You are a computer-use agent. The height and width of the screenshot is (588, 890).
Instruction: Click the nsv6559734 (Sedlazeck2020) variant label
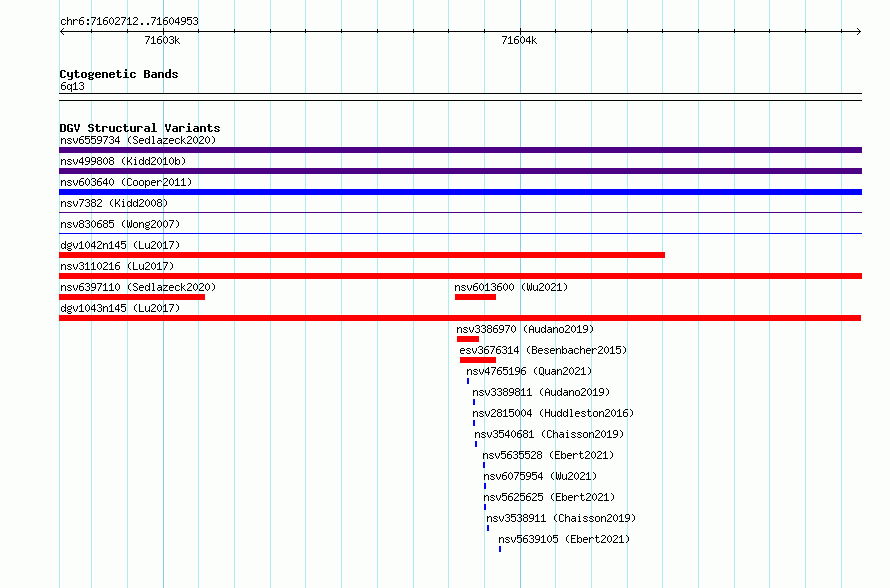pos(138,140)
